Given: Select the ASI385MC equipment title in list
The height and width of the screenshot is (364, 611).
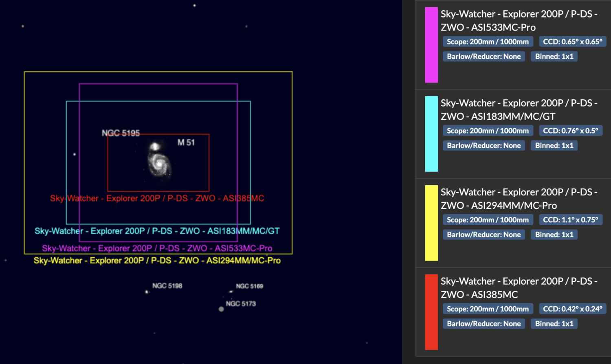Looking at the screenshot, I should [519, 288].
